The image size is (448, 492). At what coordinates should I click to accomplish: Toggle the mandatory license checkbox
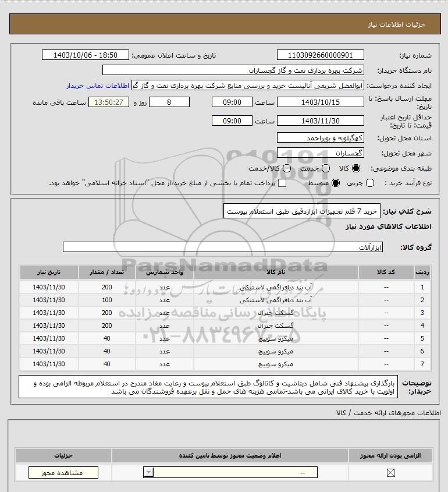pyautogui.click(x=390, y=473)
